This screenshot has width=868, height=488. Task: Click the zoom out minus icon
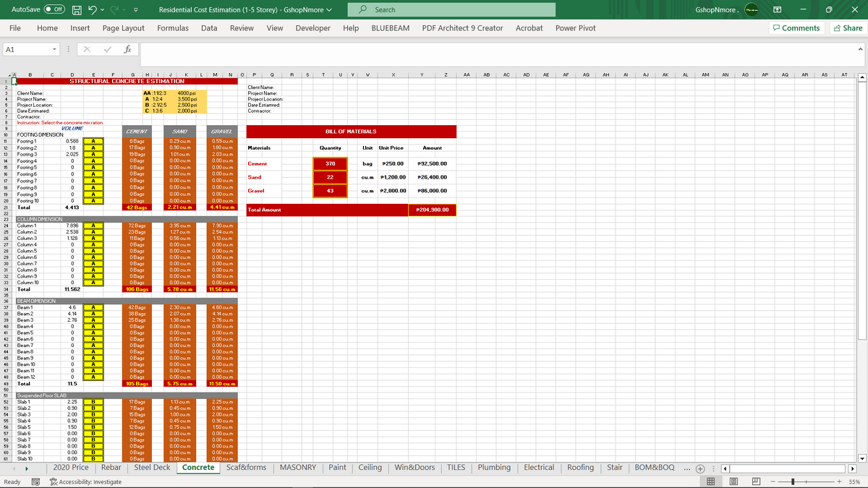point(773,481)
